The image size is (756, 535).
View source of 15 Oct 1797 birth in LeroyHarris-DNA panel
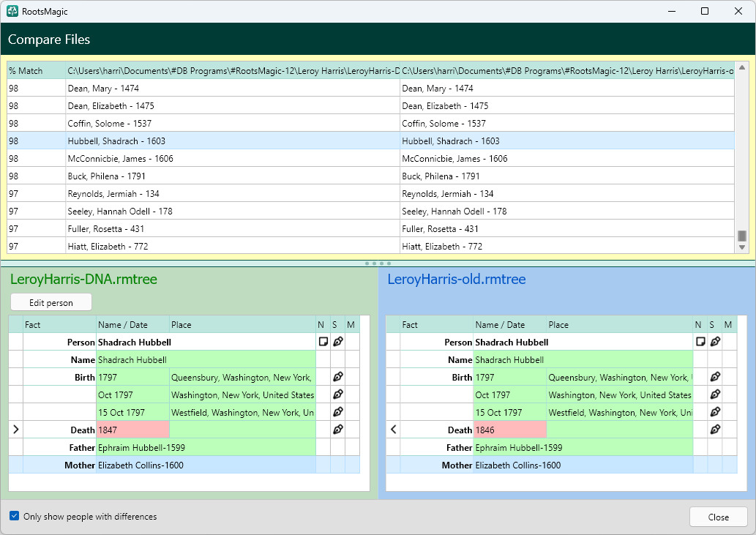pyautogui.click(x=338, y=412)
